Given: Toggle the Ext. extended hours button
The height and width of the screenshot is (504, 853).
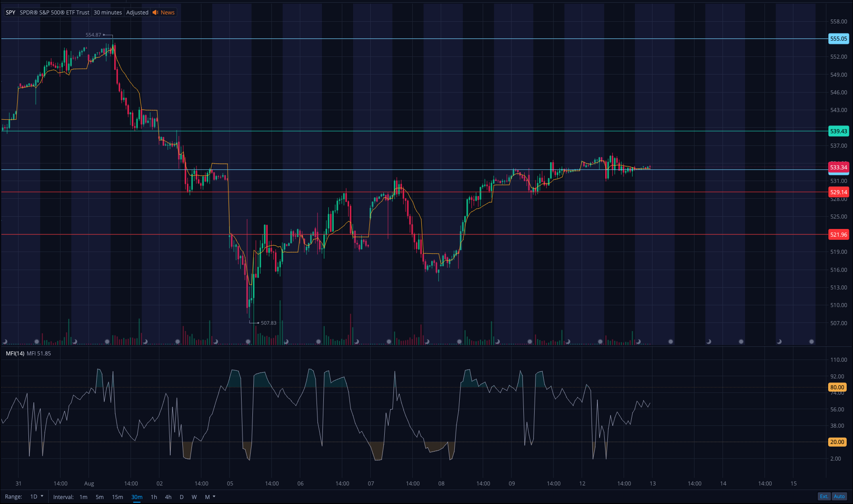Looking at the screenshot, I should coord(824,496).
